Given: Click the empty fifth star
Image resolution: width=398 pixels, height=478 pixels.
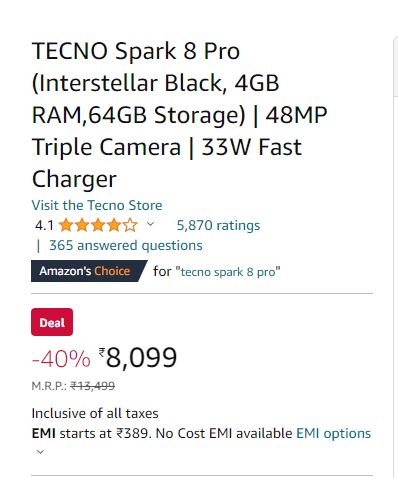Looking at the screenshot, I should pos(130,225).
